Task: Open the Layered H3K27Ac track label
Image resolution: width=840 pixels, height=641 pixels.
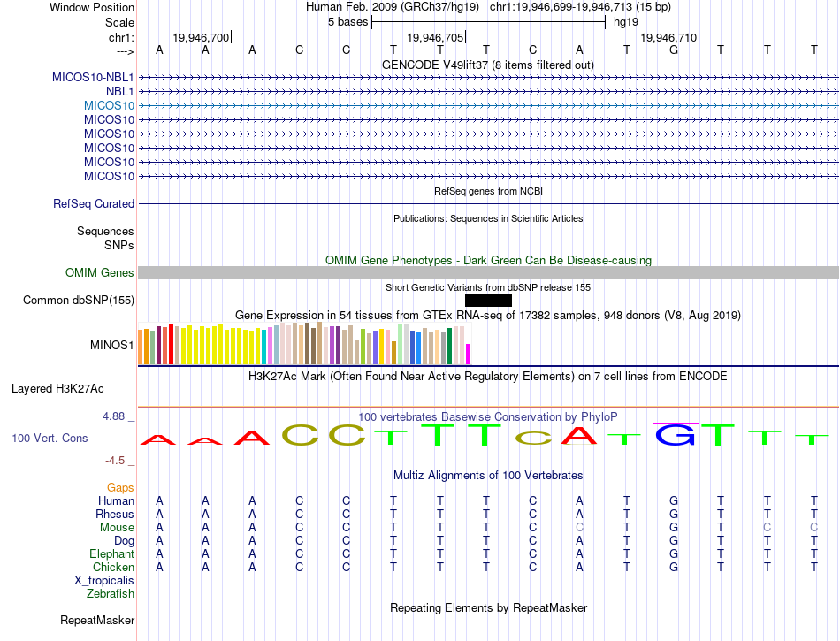Action: [57, 389]
